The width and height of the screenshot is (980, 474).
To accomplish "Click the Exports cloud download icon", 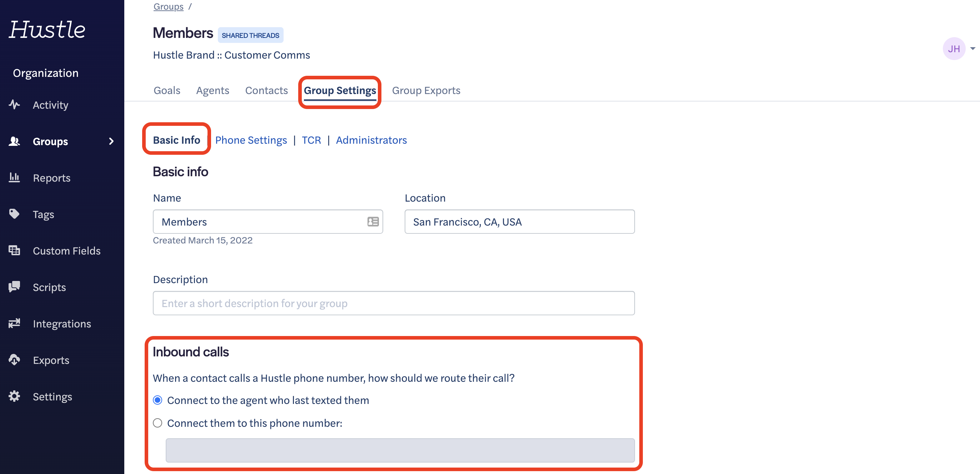I will tap(14, 360).
